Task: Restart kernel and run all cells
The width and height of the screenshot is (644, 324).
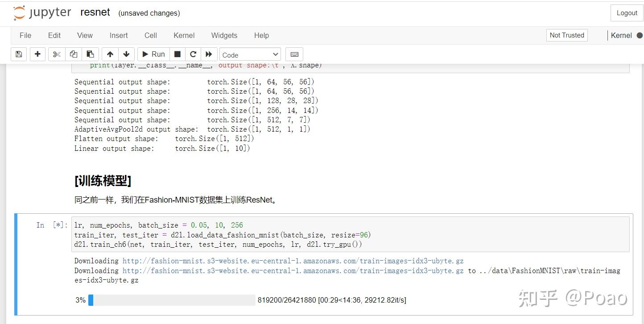Action: [x=209, y=54]
